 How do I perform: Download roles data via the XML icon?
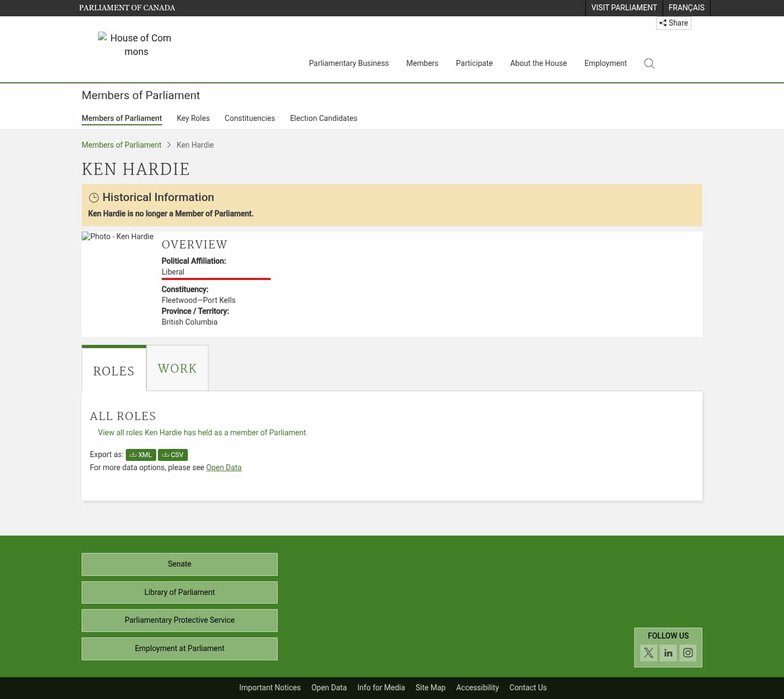pos(140,454)
